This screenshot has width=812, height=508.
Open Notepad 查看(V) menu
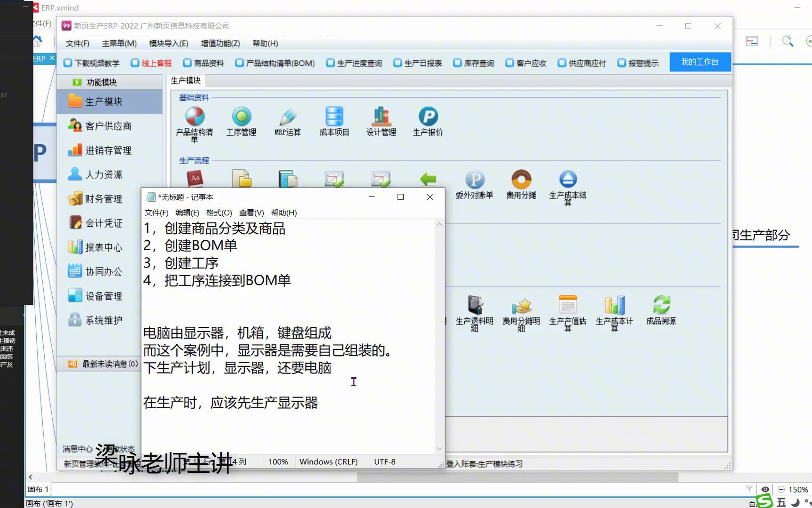tap(251, 213)
